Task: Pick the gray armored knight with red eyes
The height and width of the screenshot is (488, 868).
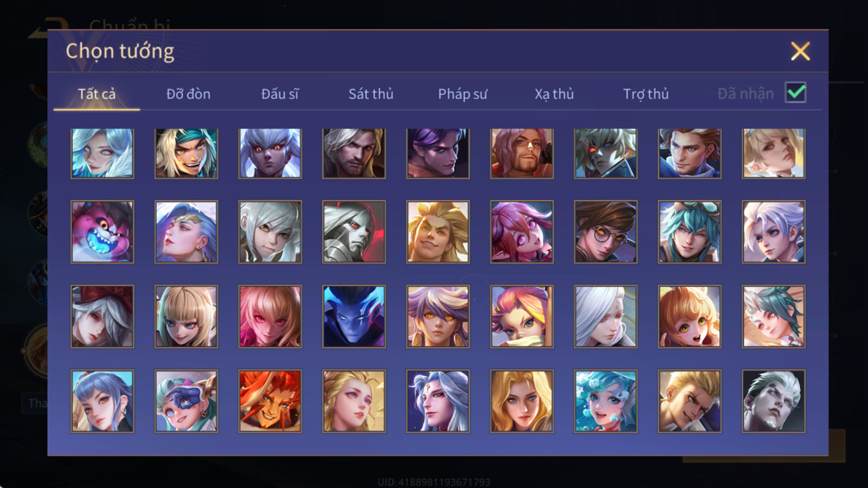Action: pyautogui.click(x=354, y=232)
